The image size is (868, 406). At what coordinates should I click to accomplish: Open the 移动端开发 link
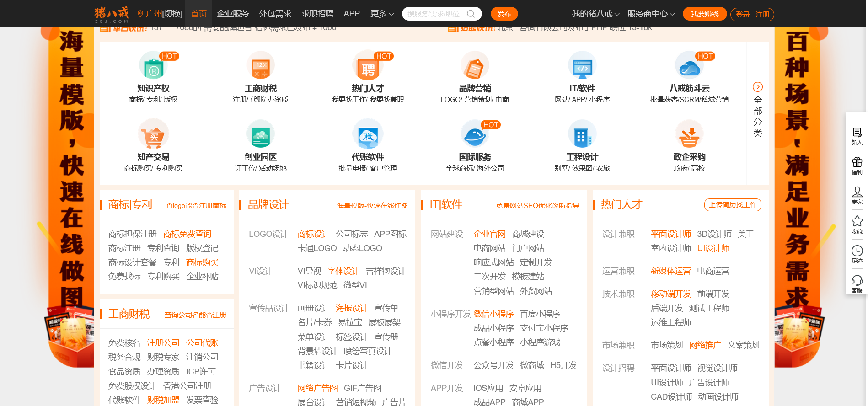[670, 294]
